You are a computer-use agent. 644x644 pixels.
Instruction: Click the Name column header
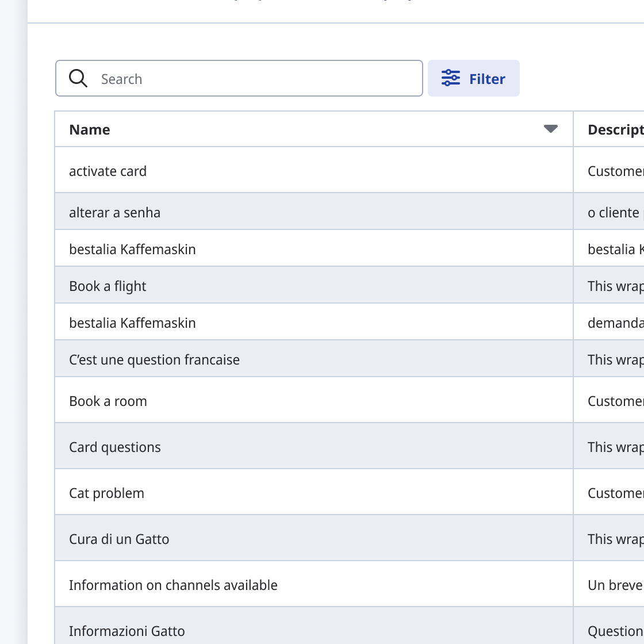[x=314, y=129]
